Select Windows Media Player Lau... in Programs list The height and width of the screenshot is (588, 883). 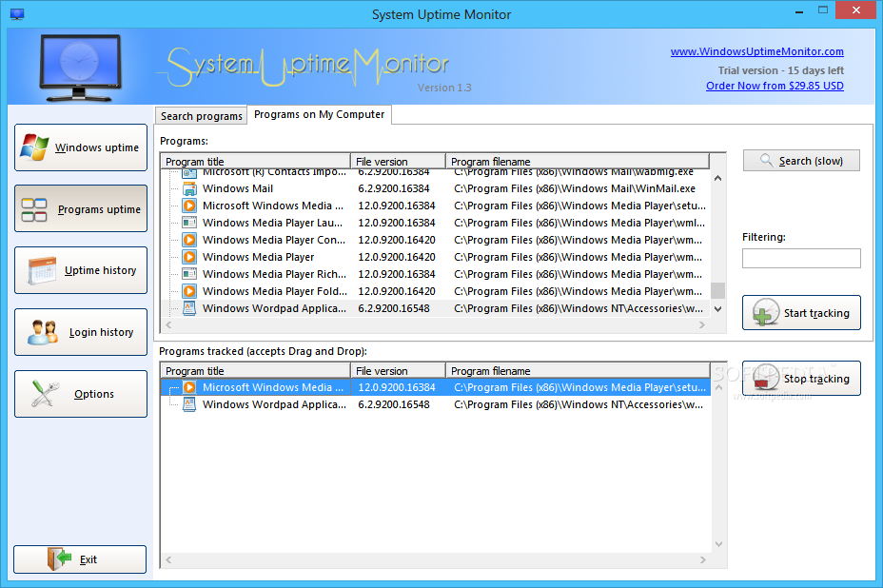pyautogui.click(x=436, y=223)
